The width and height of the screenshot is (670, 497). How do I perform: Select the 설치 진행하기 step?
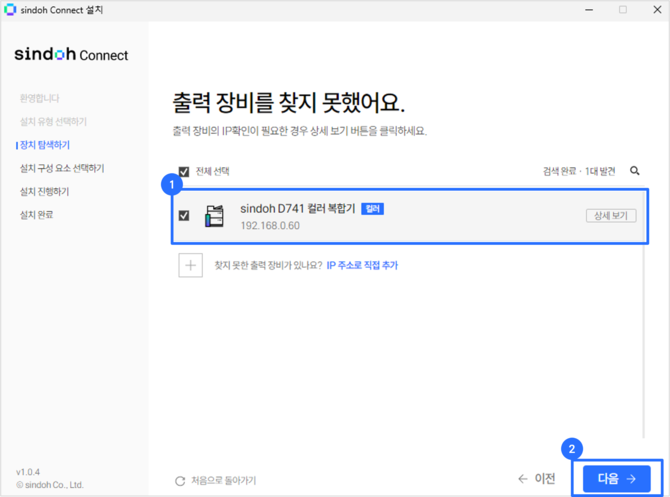44,191
